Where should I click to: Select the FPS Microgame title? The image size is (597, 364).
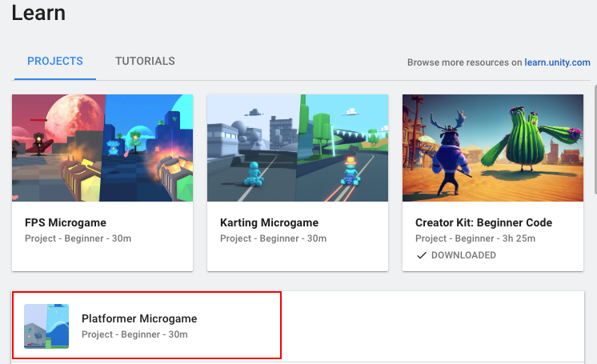point(66,222)
